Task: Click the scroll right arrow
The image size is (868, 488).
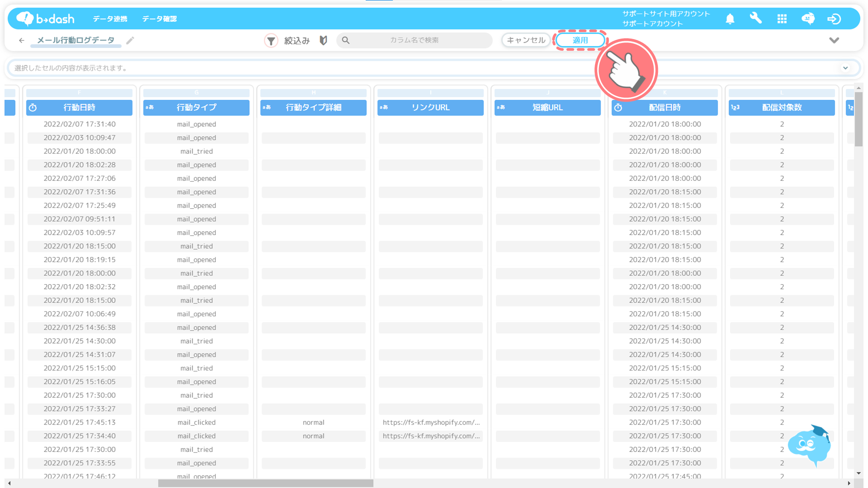Action: click(849, 483)
